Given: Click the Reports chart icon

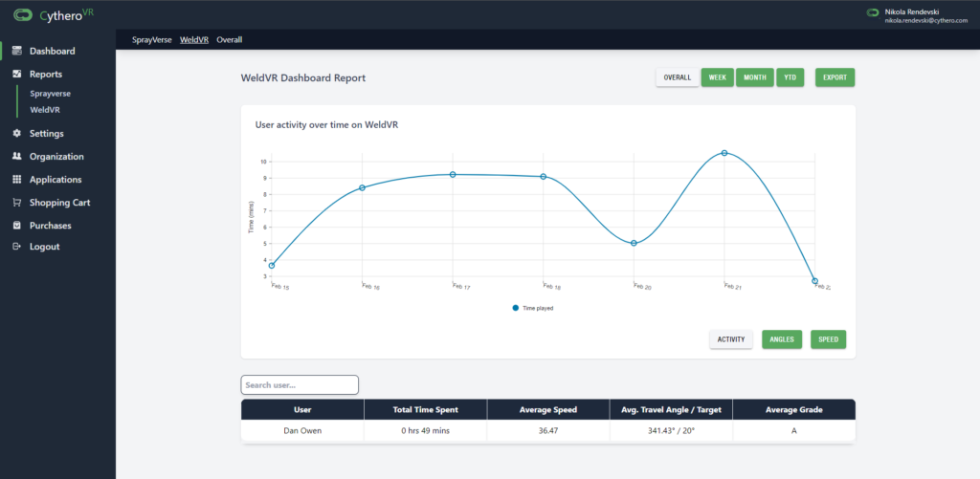Looking at the screenshot, I should [17, 75].
